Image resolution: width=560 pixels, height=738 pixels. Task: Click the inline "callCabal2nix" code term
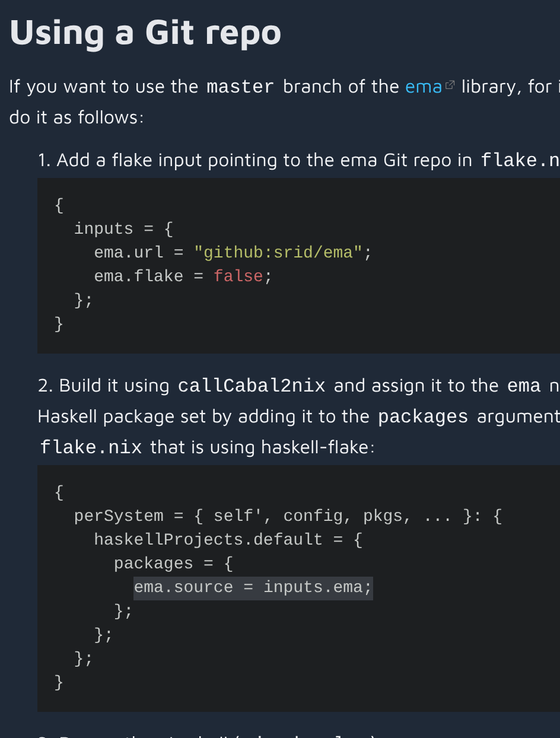[252, 386]
